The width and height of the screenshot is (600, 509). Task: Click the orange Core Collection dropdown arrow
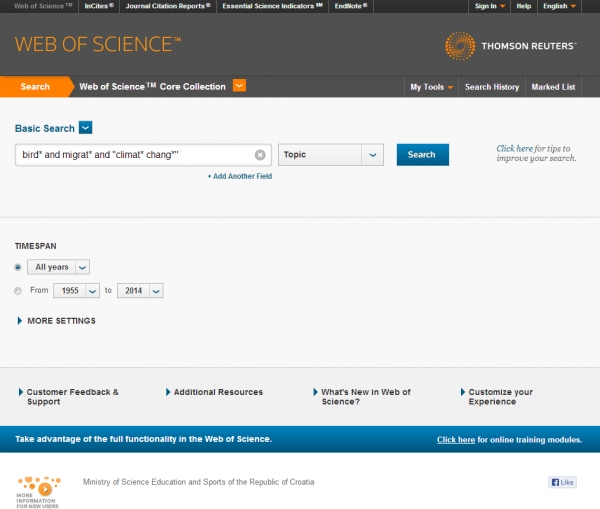[x=240, y=86]
